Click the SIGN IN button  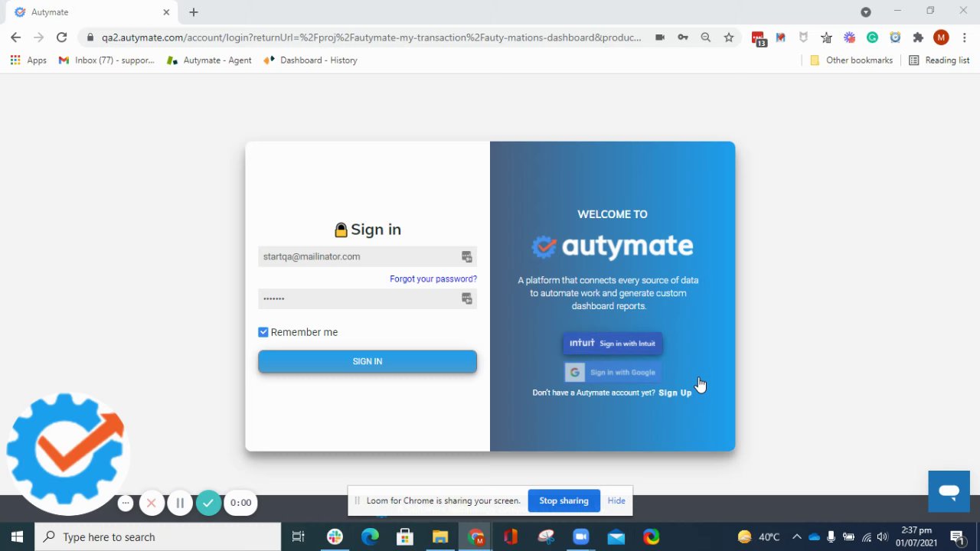tap(367, 361)
